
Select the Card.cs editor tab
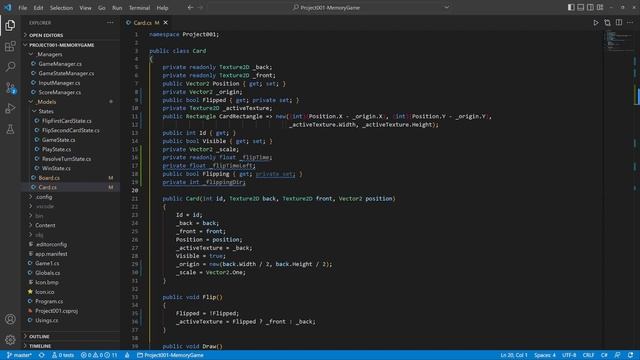point(147,23)
